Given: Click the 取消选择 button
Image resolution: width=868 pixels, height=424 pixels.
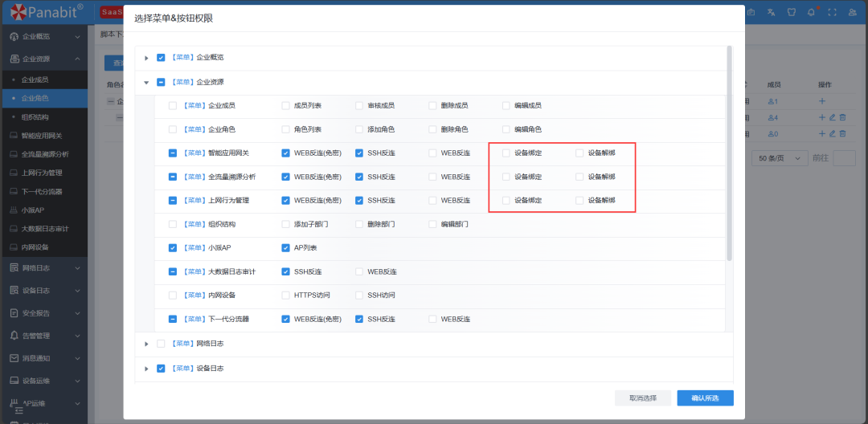Looking at the screenshot, I should click(x=643, y=398).
